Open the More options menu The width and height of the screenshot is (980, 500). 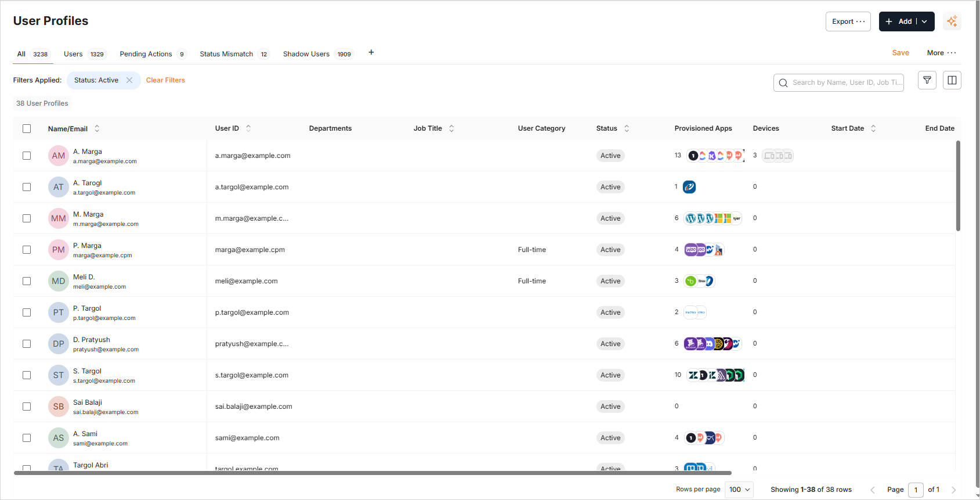pyautogui.click(x=941, y=53)
